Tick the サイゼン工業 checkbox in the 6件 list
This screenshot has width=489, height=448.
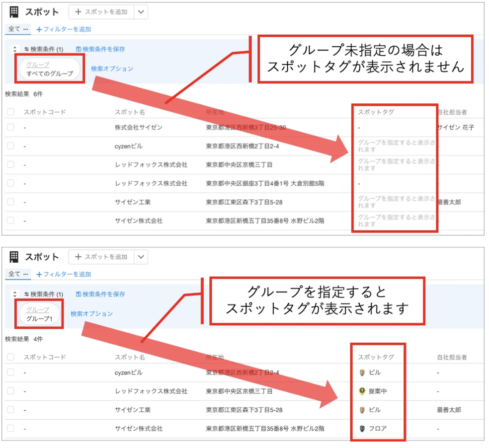pos(10,202)
